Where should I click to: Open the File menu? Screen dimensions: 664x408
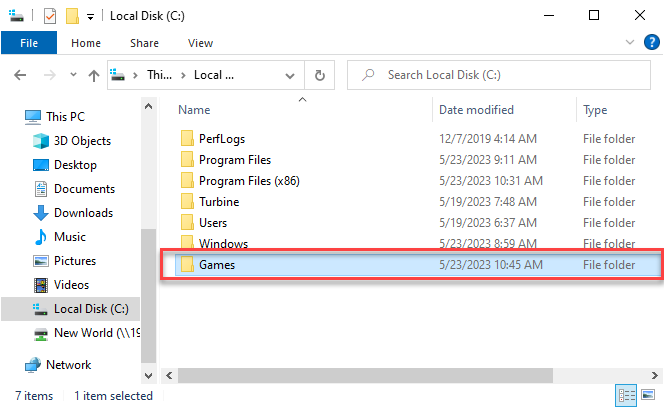point(30,43)
